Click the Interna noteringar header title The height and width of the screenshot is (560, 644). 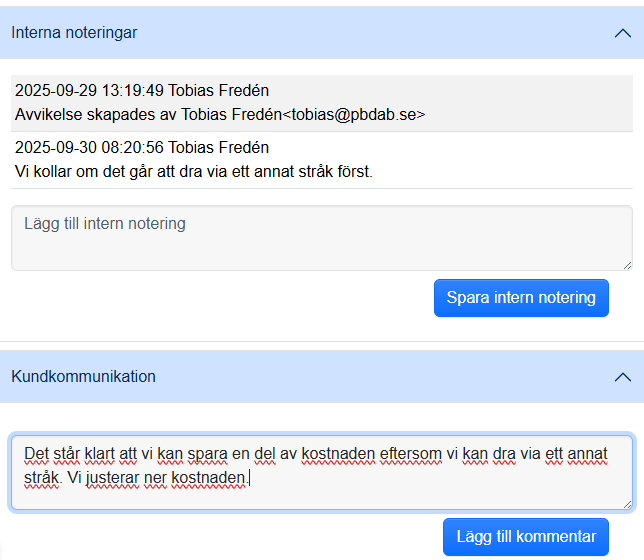pyautogui.click(x=75, y=33)
